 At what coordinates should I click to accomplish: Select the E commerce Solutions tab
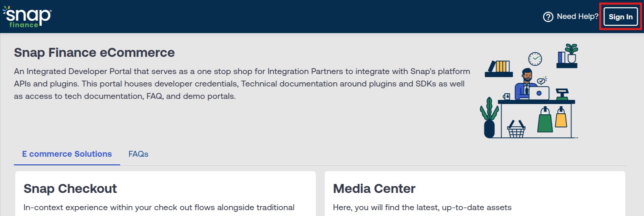67,154
